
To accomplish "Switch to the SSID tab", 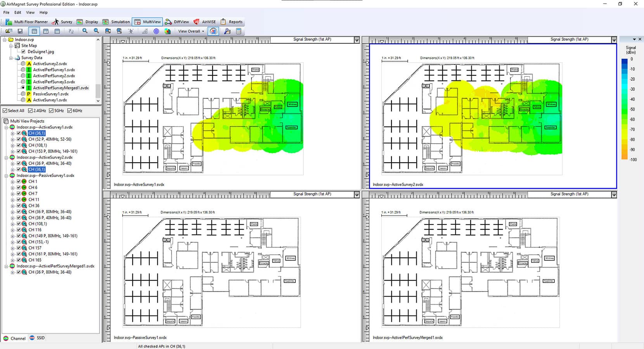I will [37, 338].
